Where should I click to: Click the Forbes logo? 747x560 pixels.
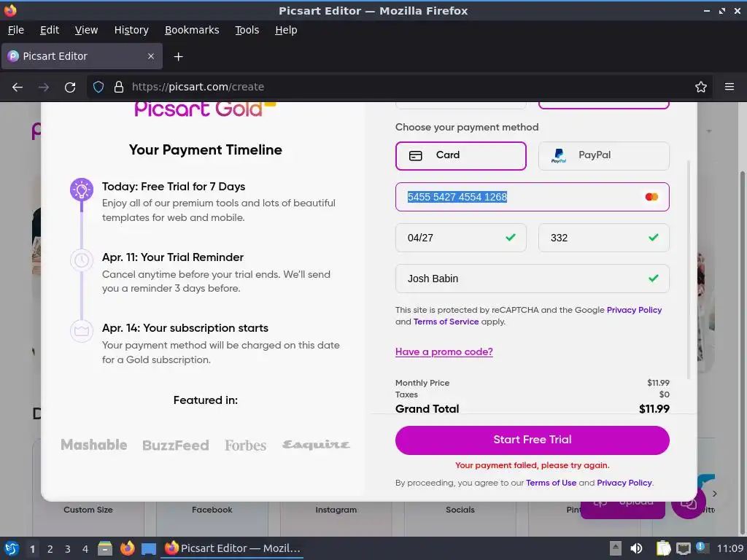[x=245, y=446]
